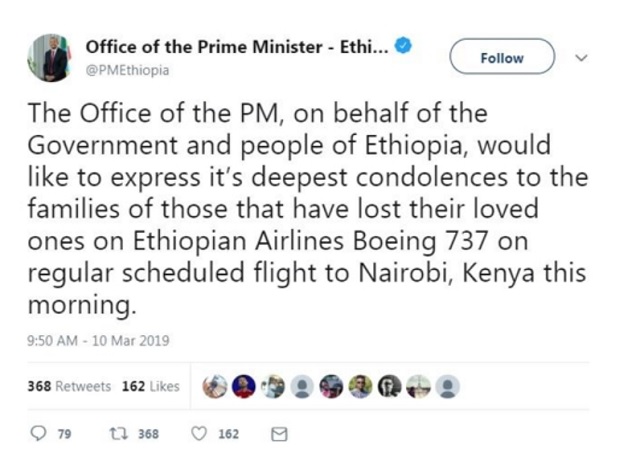Expand the tweet options chevron
Screen dimensions: 640x457
581,58
